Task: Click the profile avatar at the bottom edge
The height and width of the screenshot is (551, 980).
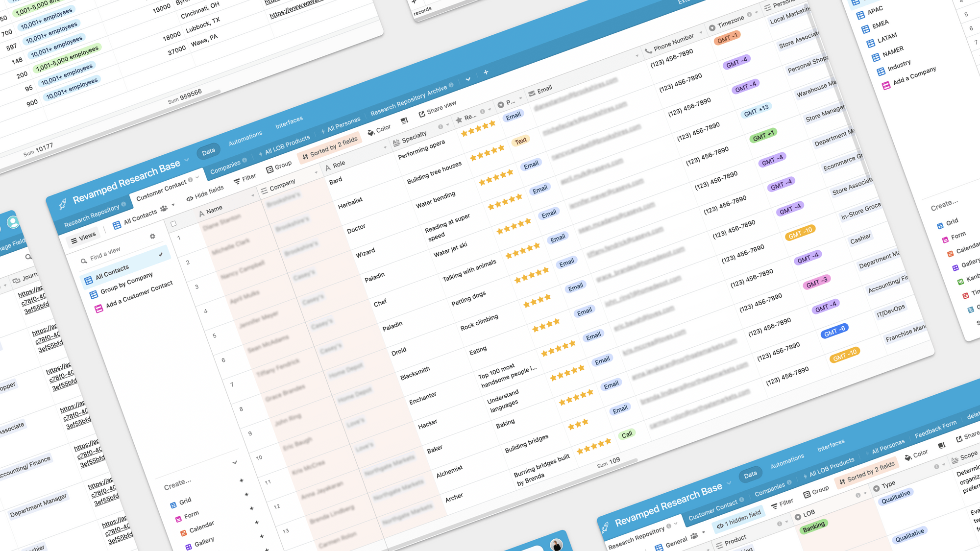Action: pyautogui.click(x=556, y=545)
